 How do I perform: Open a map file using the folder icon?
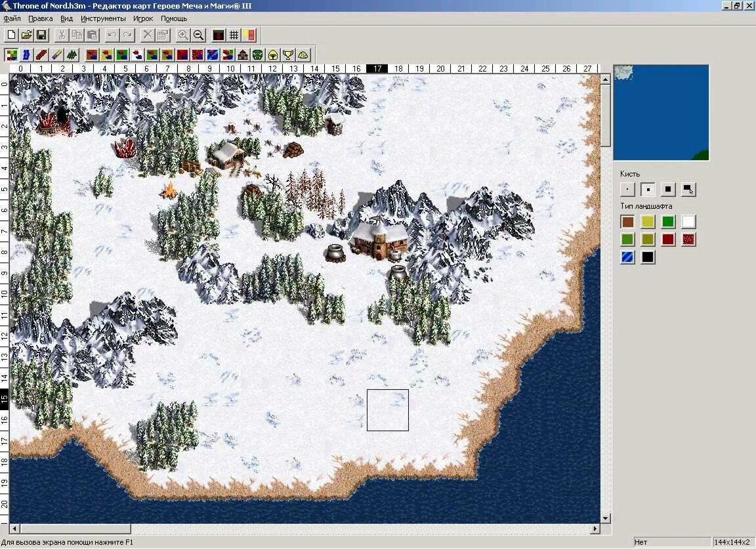[x=26, y=35]
